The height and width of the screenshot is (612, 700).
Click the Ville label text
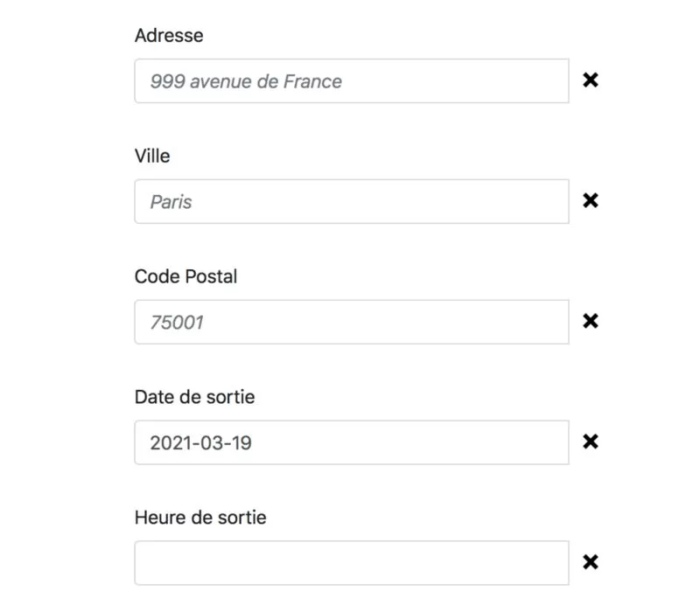pos(152,156)
